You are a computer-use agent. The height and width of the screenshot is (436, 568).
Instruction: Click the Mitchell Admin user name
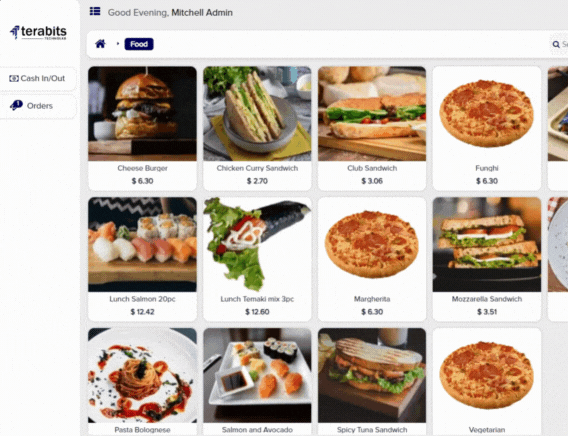pyautogui.click(x=202, y=13)
